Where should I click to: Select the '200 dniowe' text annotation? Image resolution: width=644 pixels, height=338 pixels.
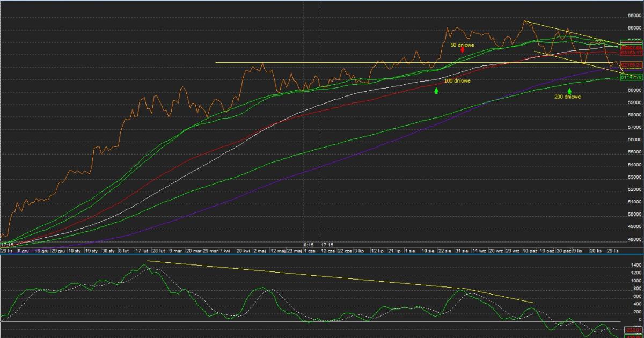567,97
